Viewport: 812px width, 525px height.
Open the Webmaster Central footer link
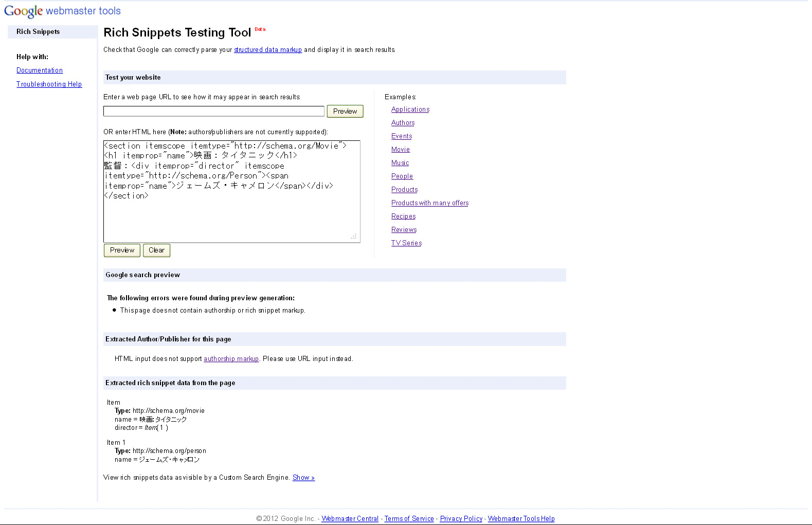tap(350, 519)
